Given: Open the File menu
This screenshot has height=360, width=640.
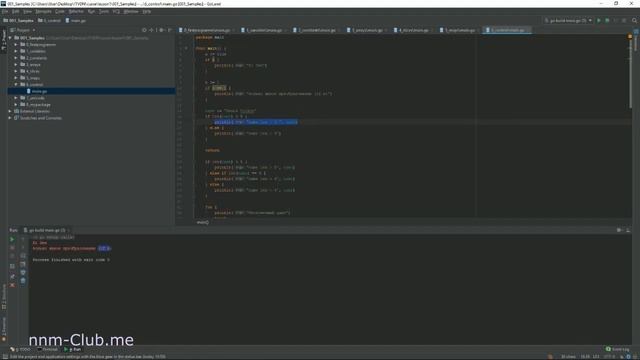Looking at the screenshot, I should tap(4, 11).
